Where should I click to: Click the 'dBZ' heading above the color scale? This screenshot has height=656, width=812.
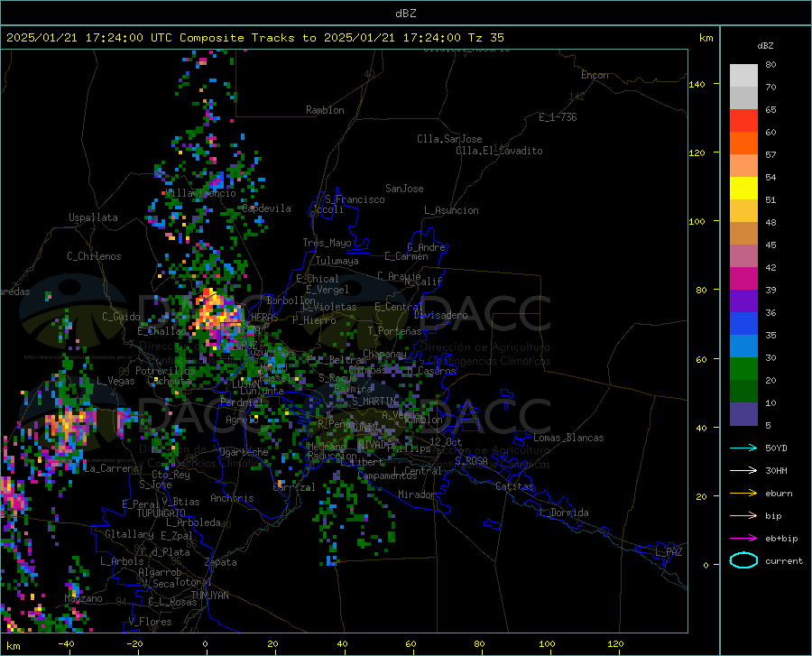coord(765,45)
